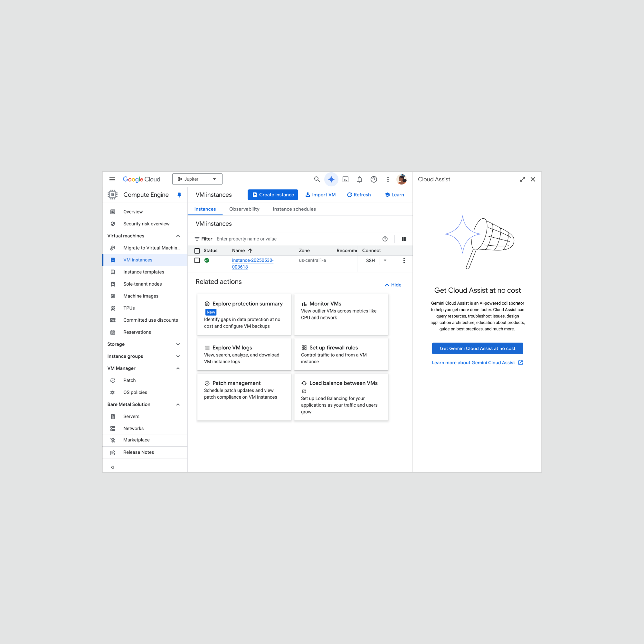This screenshot has width=644, height=644.
Task: Click the Learn button
Action: pyautogui.click(x=394, y=195)
